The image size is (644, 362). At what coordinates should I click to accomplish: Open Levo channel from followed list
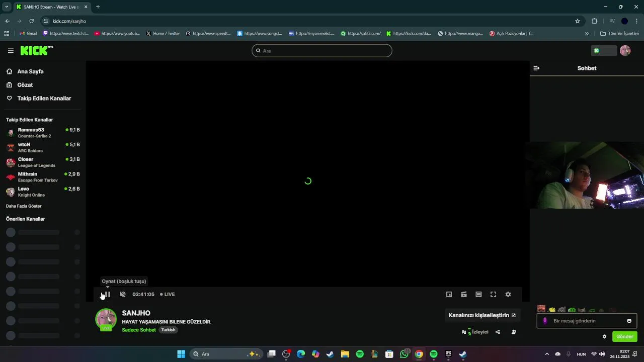(x=43, y=192)
